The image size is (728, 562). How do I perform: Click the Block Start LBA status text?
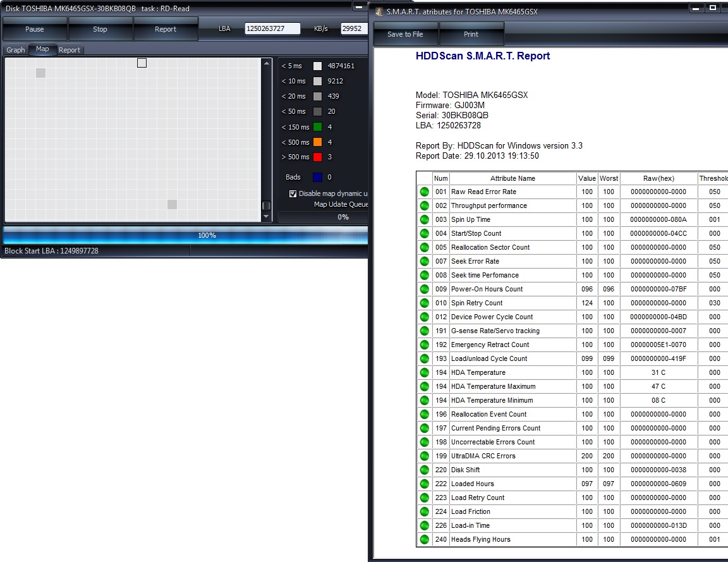52,251
